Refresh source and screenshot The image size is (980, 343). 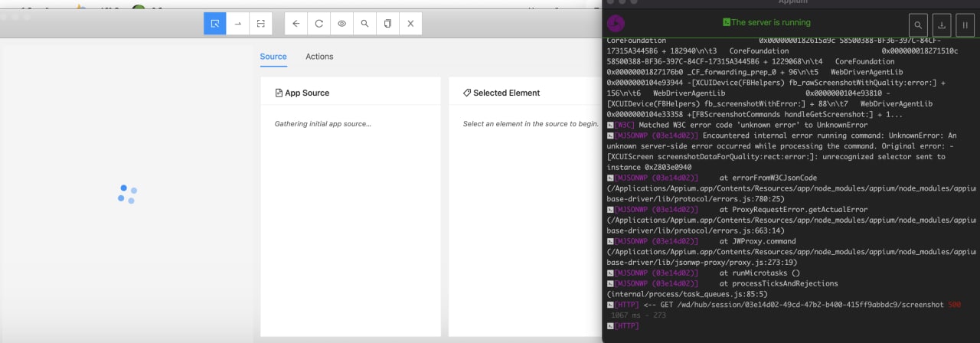point(319,24)
